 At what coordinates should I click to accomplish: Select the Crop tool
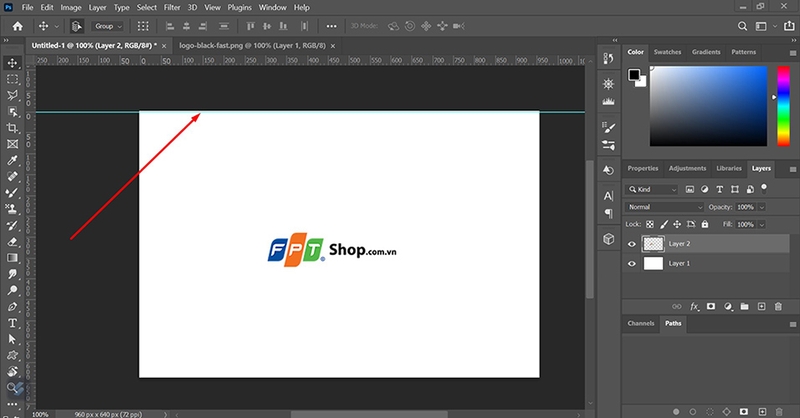tap(12, 128)
